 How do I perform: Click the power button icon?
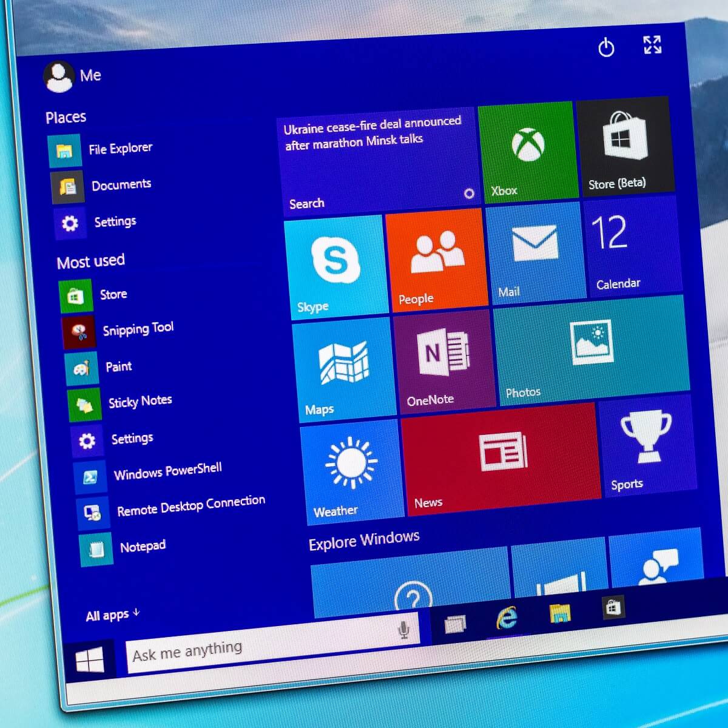[606, 47]
